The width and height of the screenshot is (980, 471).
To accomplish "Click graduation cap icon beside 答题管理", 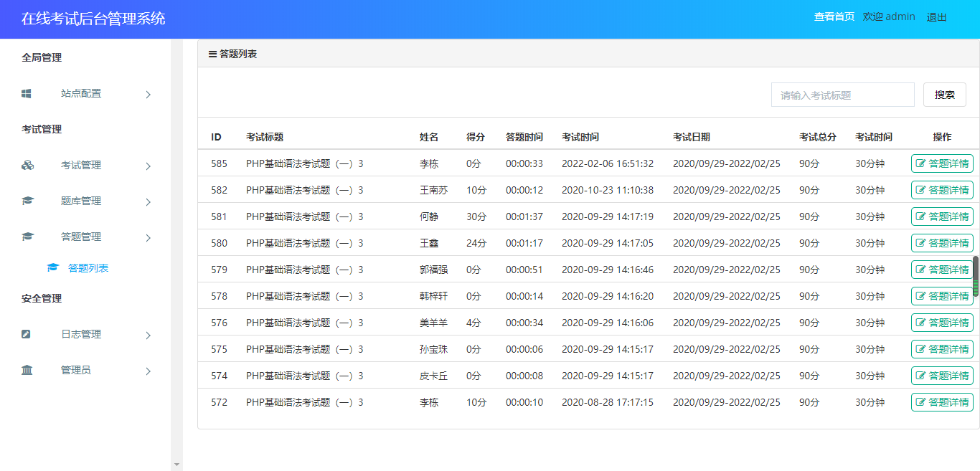I will tap(27, 237).
